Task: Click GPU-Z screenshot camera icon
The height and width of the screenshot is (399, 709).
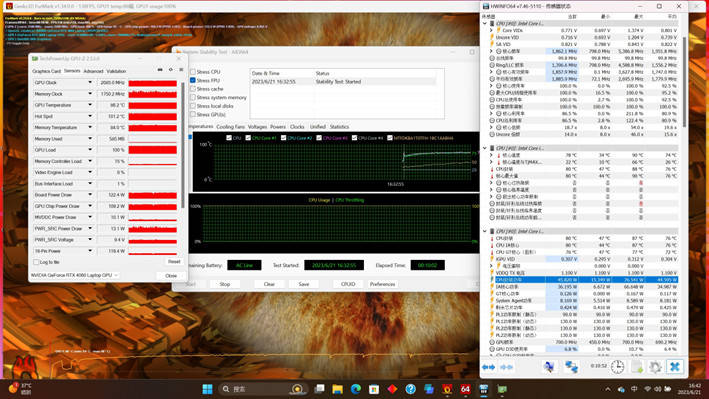Action: [160, 70]
